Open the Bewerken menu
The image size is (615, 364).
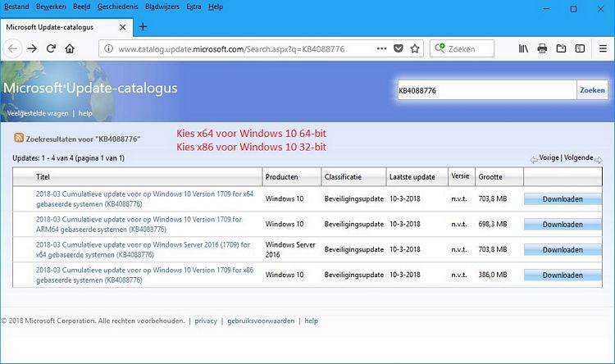pyautogui.click(x=51, y=7)
